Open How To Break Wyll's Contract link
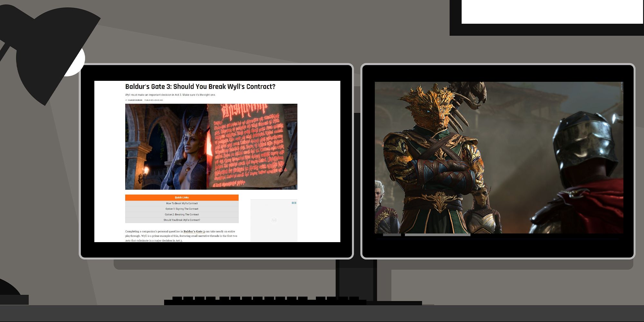This screenshot has height=322, width=644. coord(182,204)
